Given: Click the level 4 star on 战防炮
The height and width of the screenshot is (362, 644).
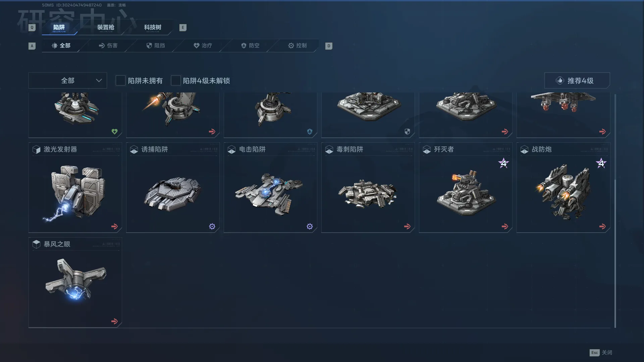Looking at the screenshot, I should click(601, 163).
